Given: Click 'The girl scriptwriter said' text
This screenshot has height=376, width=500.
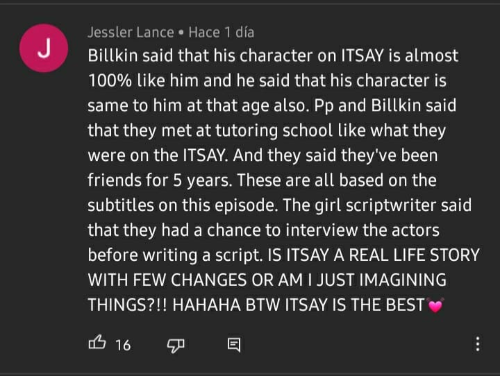Looking at the screenshot, I should tap(377, 205).
